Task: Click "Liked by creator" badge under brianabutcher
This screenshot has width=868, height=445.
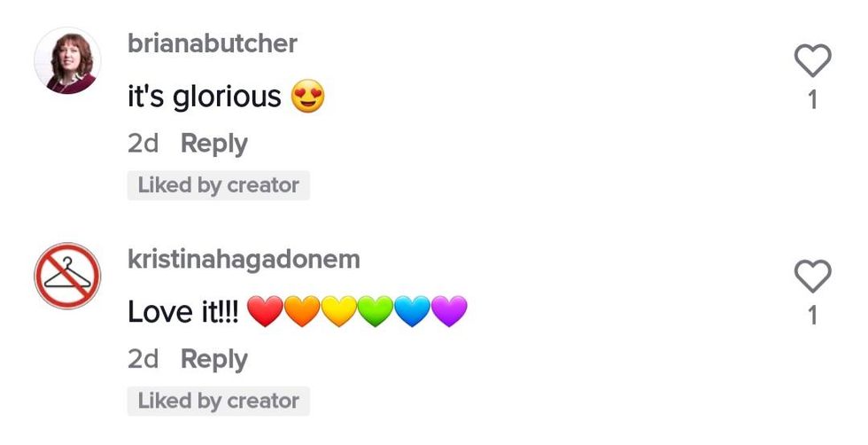Action: pyautogui.click(x=219, y=185)
